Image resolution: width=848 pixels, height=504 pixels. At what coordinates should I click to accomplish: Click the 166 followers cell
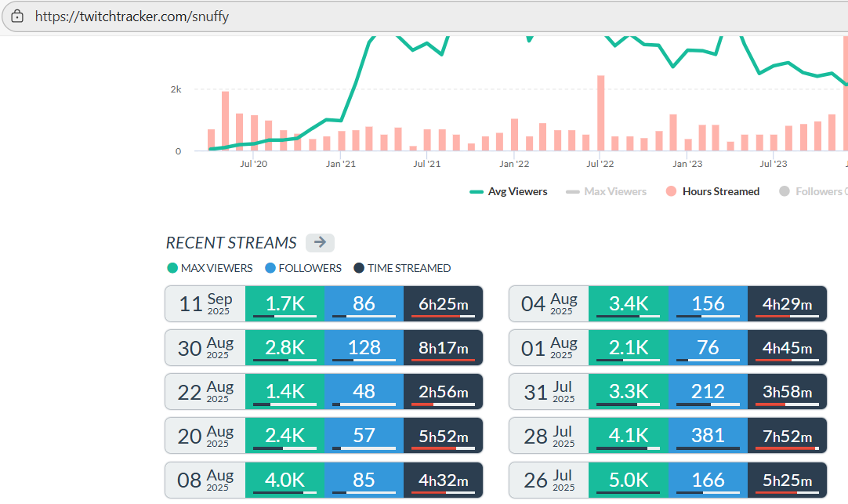[708, 480]
